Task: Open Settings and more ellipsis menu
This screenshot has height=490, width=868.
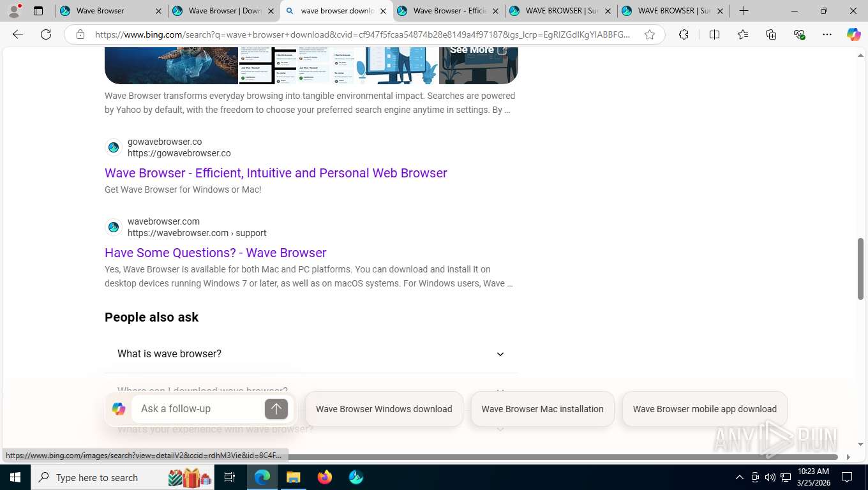Action: pos(827,34)
